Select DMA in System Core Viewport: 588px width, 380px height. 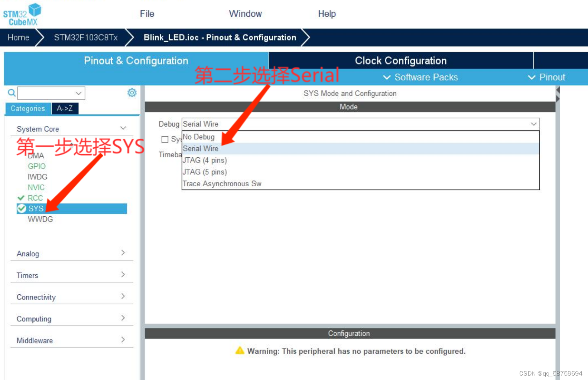click(36, 156)
